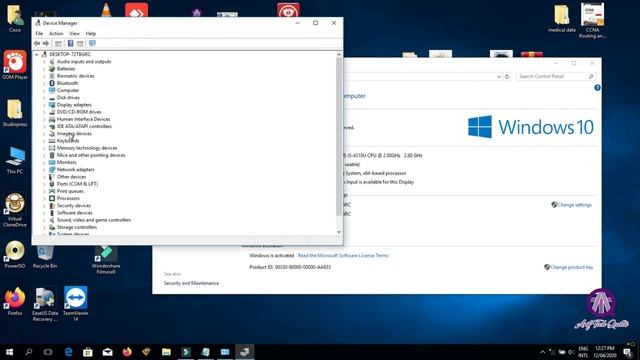Open address bar dropdown in System window
The image size is (640, 360).
(499, 76)
